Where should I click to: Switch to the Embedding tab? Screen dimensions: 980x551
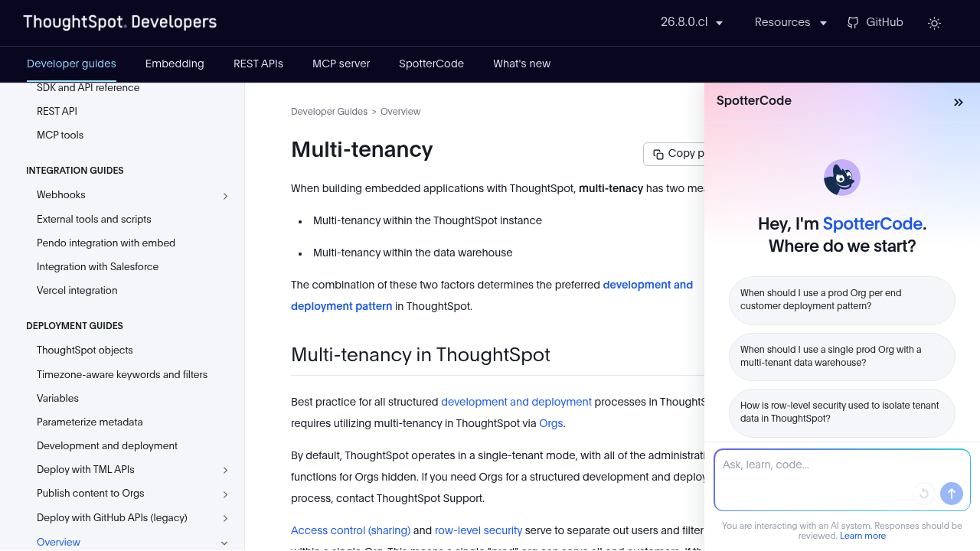(x=175, y=64)
